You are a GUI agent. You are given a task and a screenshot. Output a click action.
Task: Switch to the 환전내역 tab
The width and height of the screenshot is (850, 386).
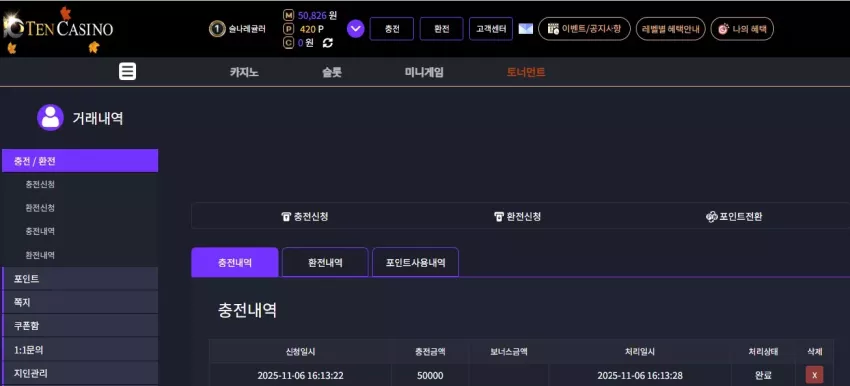[325, 262]
